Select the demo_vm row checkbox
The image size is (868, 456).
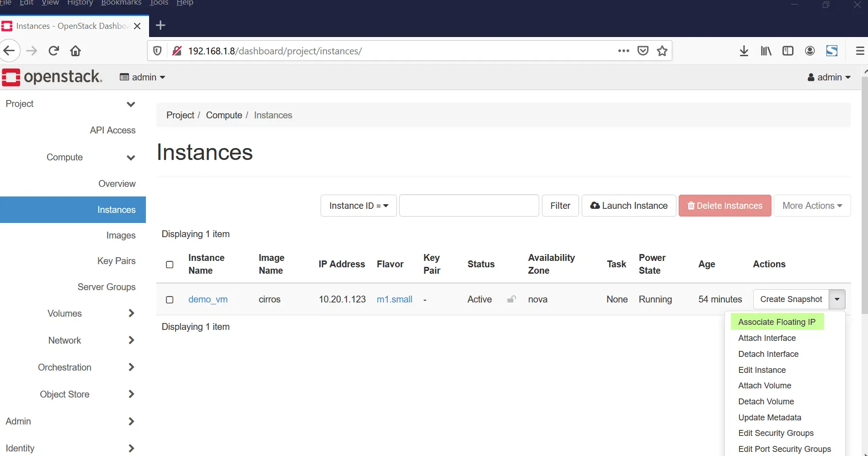click(x=170, y=300)
